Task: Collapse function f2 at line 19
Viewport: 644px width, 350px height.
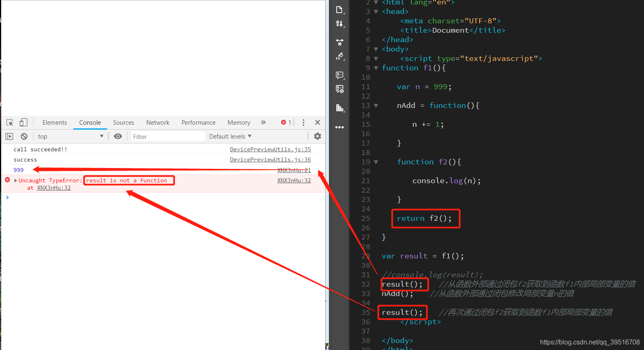Action: (376, 162)
